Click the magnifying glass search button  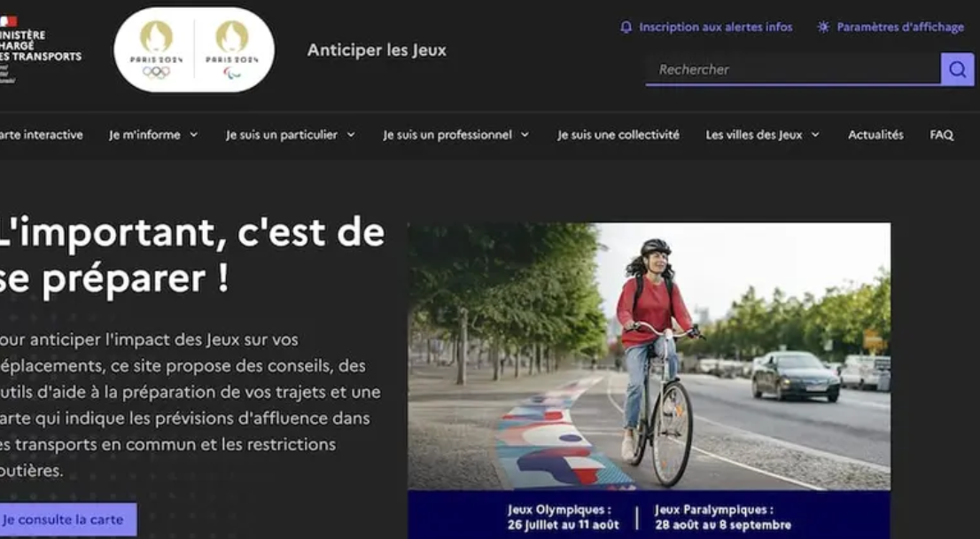pos(957,69)
